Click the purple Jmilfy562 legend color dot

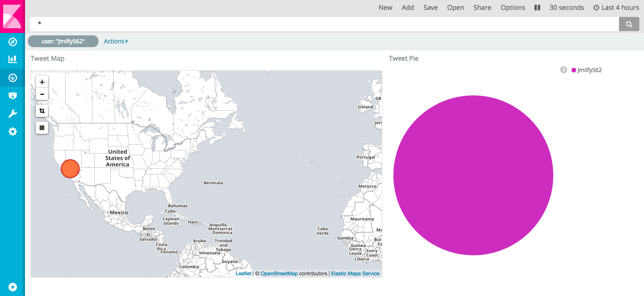coord(574,70)
